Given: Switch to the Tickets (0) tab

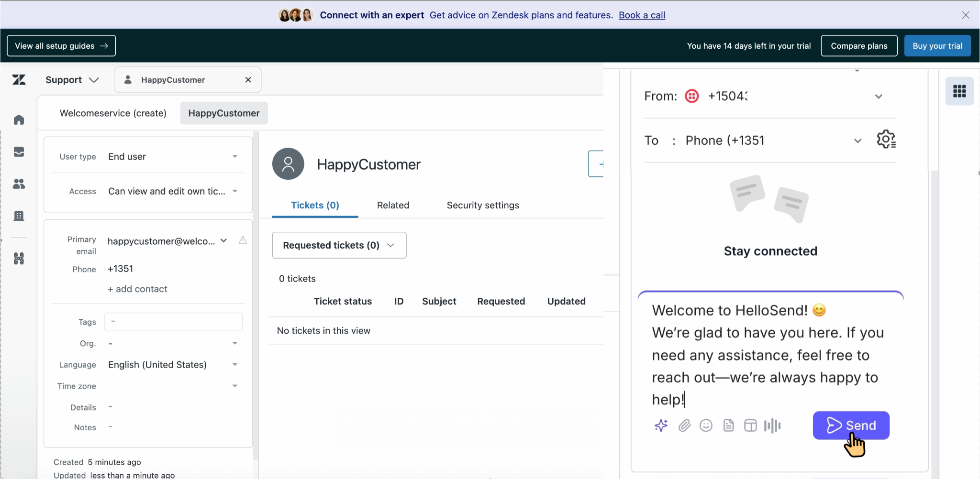Looking at the screenshot, I should pyautogui.click(x=315, y=206).
